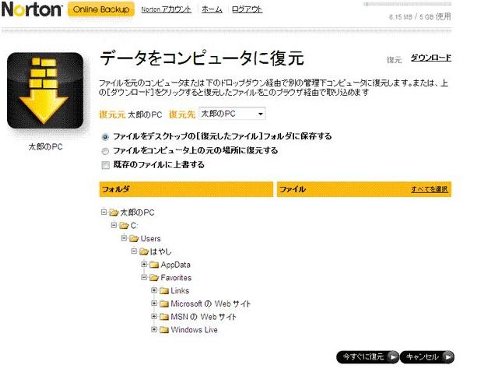Image resolution: width=480 pixels, height=368 pixels.
Task: Click the ログアウト link
Action: coord(247,10)
